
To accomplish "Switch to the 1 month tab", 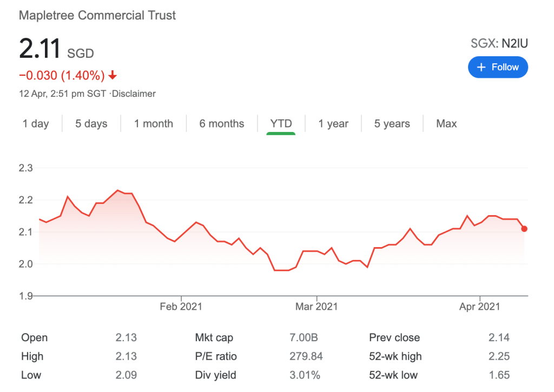I will point(154,124).
